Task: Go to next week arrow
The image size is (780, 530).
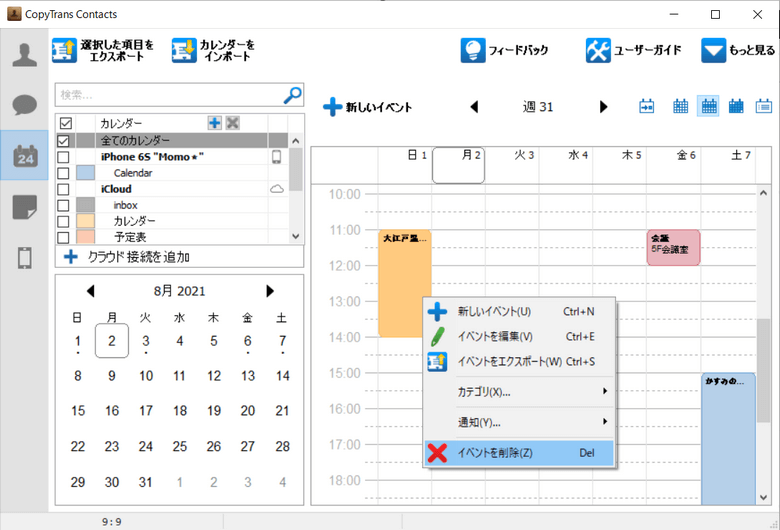Action: coord(603,106)
